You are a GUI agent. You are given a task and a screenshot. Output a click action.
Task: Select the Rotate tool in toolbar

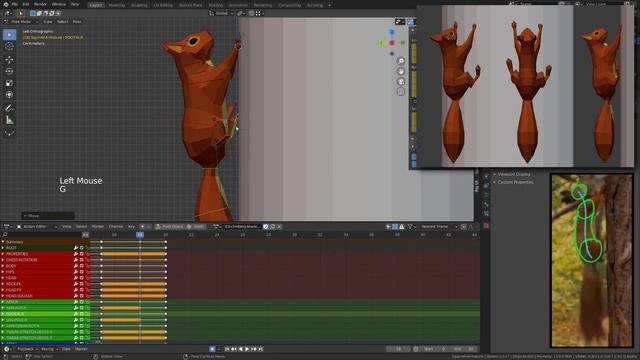9,71
